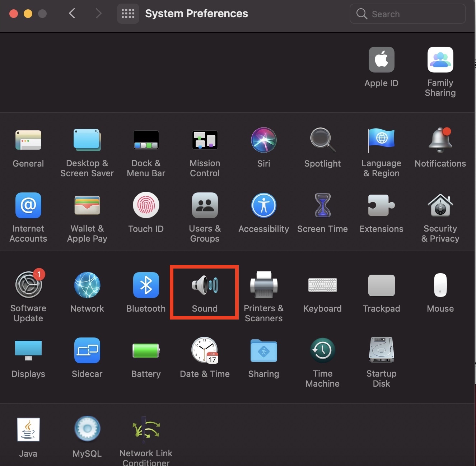Click the Show All grid button

pyautogui.click(x=128, y=14)
